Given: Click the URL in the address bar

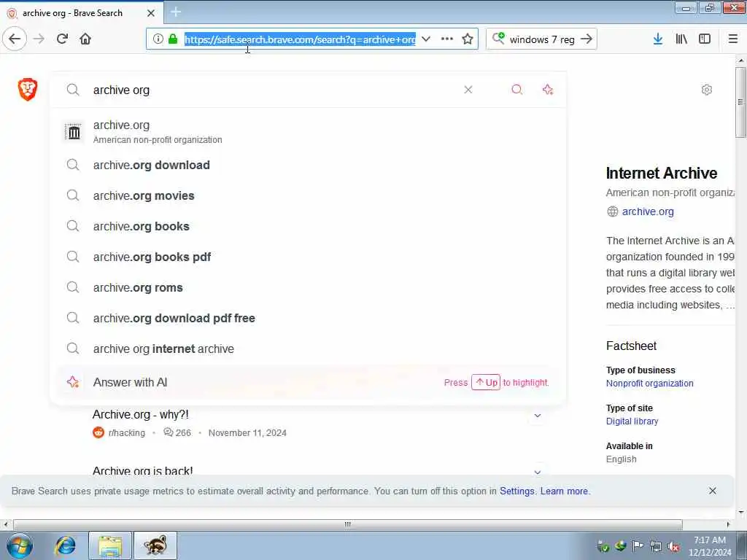Looking at the screenshot, I should (300, 39).
